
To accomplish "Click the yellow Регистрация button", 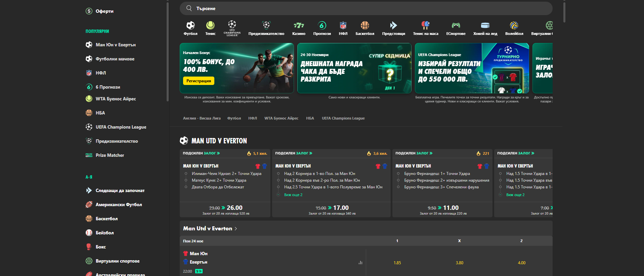I will click(x=199, y=81).
